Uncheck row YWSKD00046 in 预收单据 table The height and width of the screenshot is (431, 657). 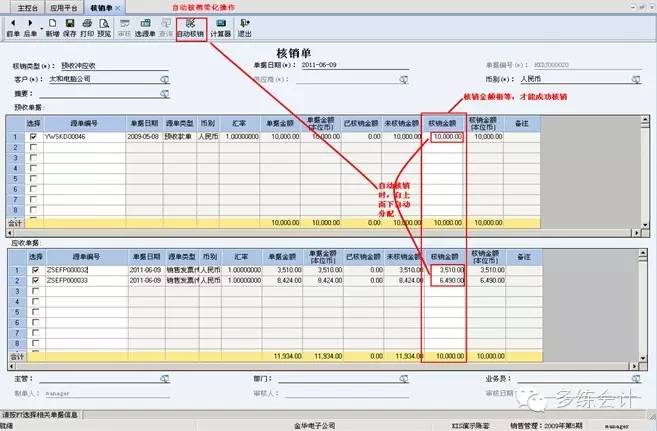(34, 137)
